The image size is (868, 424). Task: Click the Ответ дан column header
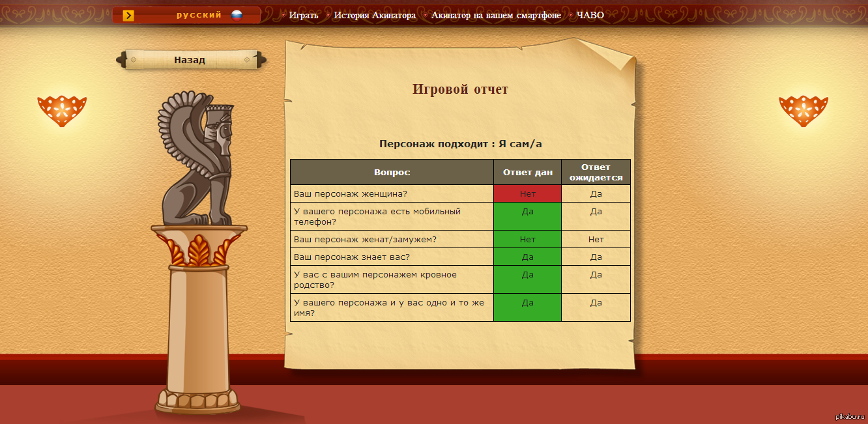tap(527, 172)
